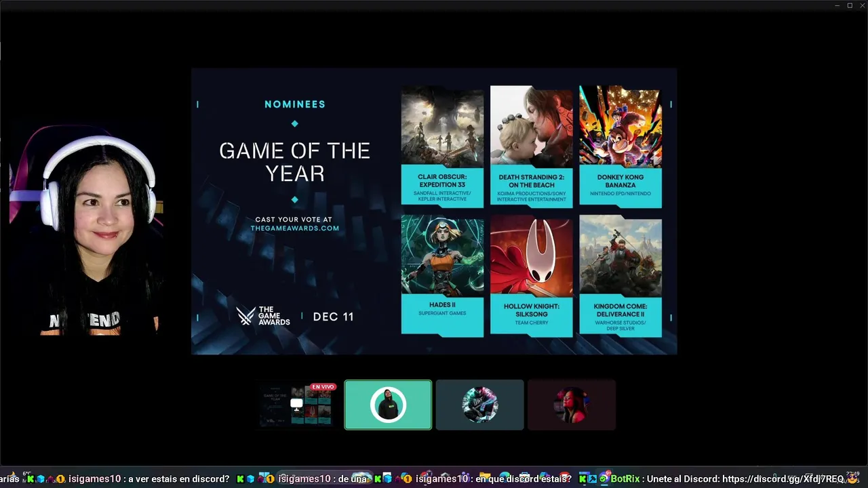Viewport: 868px width, 488px height.
Task: Click the 'Hades II' title text
Action: point(442,305)
